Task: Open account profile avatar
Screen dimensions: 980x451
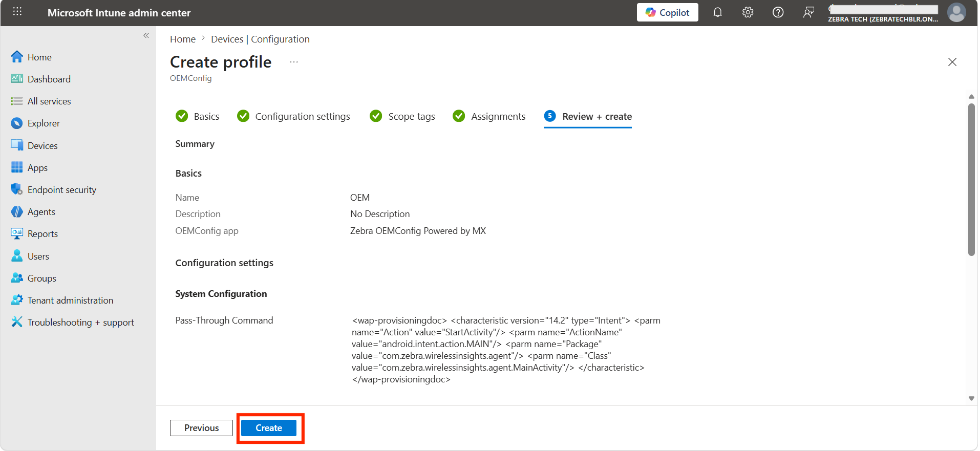Action: point(956,12)
